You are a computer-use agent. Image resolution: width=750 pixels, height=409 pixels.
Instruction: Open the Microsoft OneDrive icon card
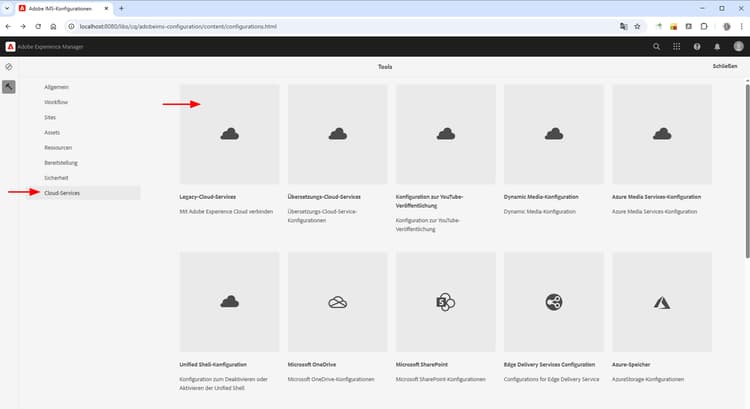[338, 302]
